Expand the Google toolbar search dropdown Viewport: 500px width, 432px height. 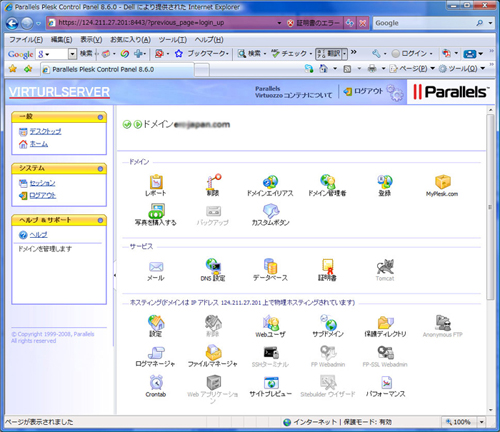pos(72,53)
